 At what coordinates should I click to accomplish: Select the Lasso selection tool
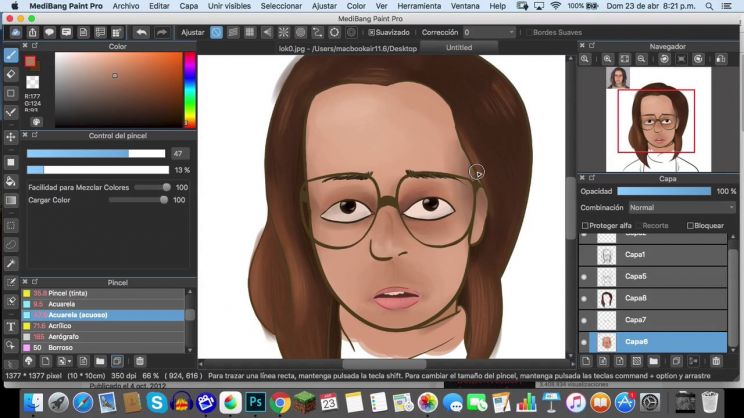point(11,244)
